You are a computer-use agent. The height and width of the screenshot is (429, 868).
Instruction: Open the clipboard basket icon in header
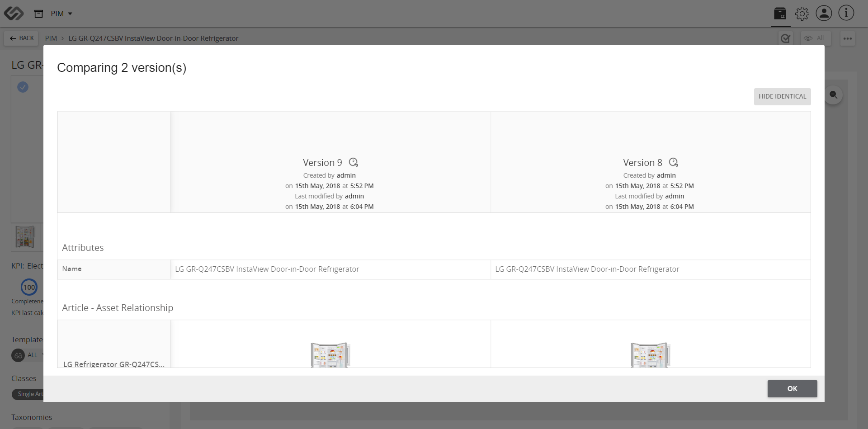pos(780,14)
